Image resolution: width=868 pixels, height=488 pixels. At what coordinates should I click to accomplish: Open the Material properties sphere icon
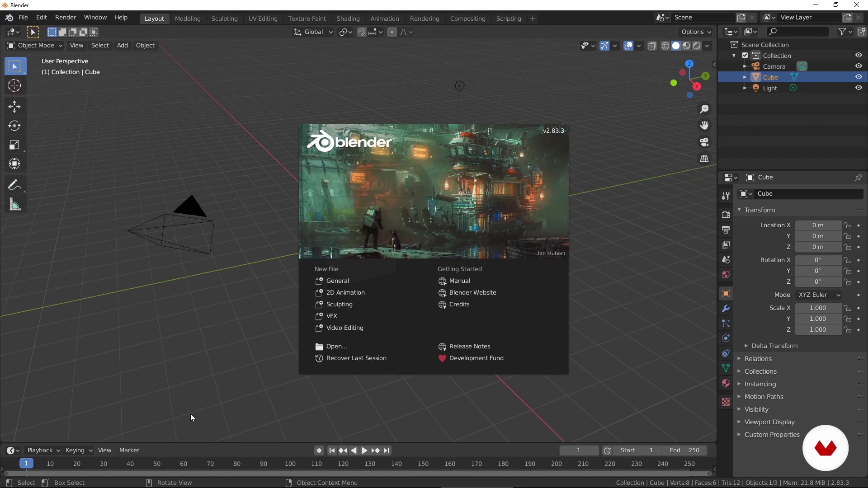tap(726, 383)
